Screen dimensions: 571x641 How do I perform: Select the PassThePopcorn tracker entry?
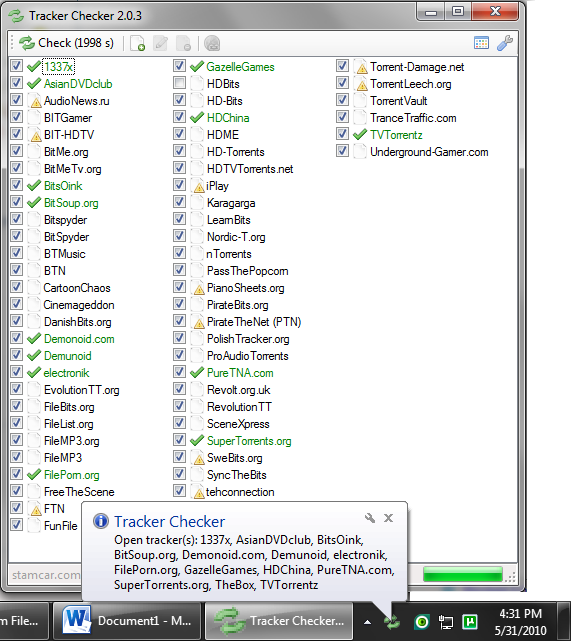click(247, 271)
